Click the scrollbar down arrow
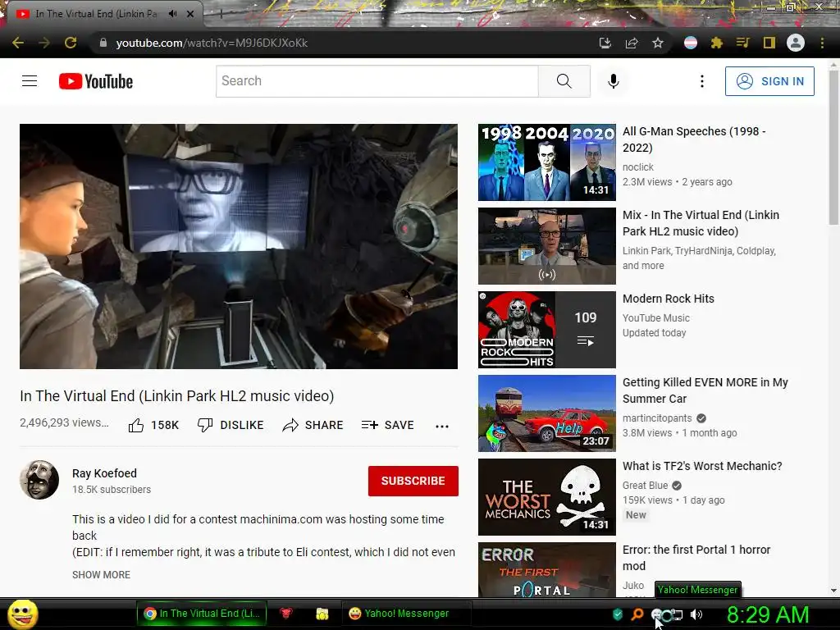840x630 pixels. [833, 591]
